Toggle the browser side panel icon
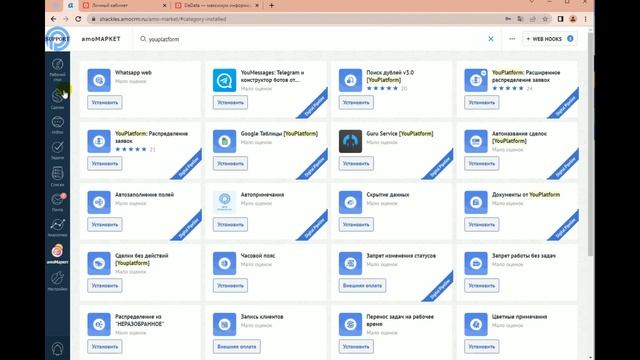 tap(560, 19)
